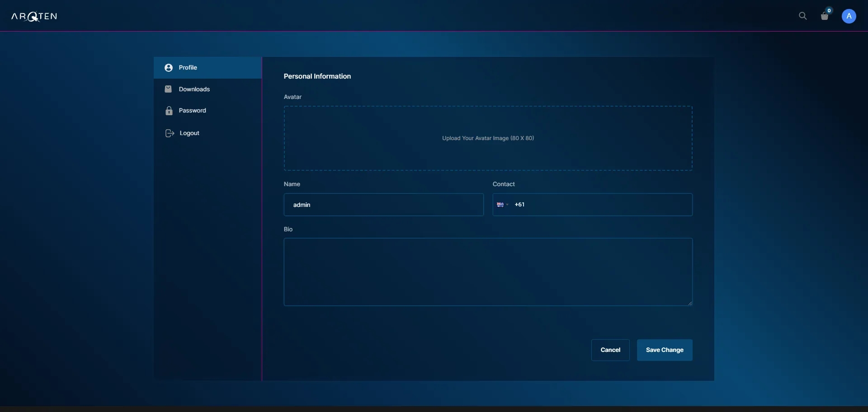Viewport: 868px width, 412px height.
Task: Click the Password lock icon
Action: [169, 111]
